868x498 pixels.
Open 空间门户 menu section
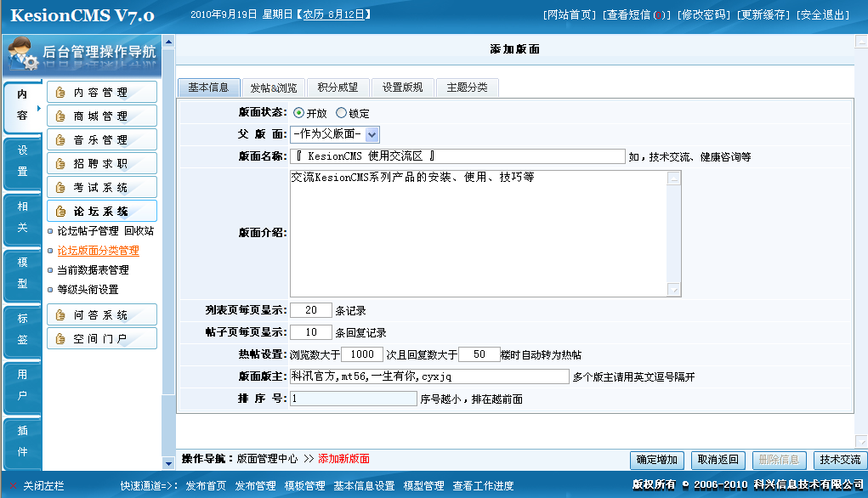tap(102, 338)
